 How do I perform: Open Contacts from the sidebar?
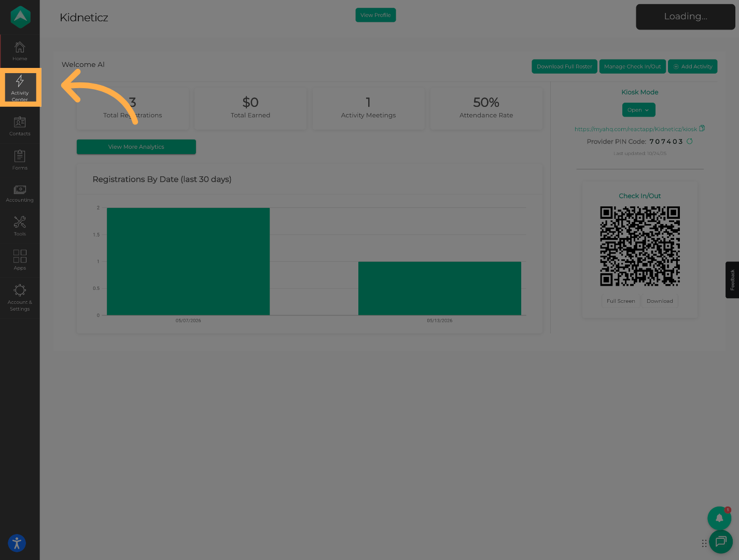20,127
